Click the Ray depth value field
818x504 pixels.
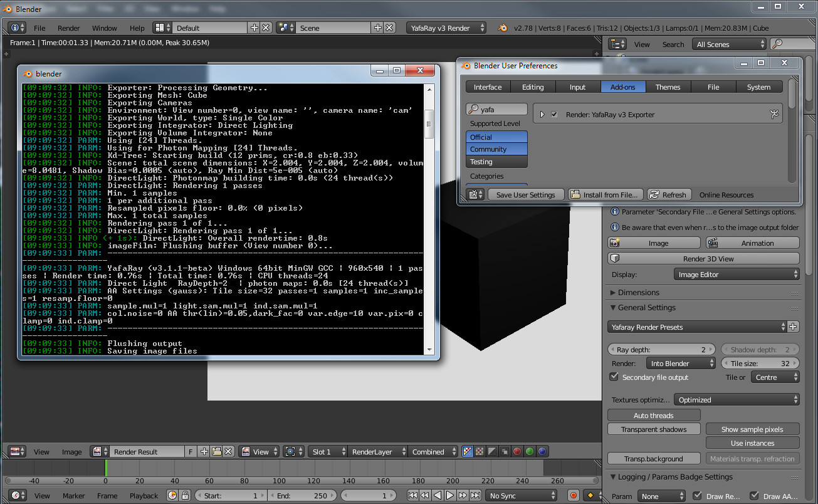tap(662, 350)
